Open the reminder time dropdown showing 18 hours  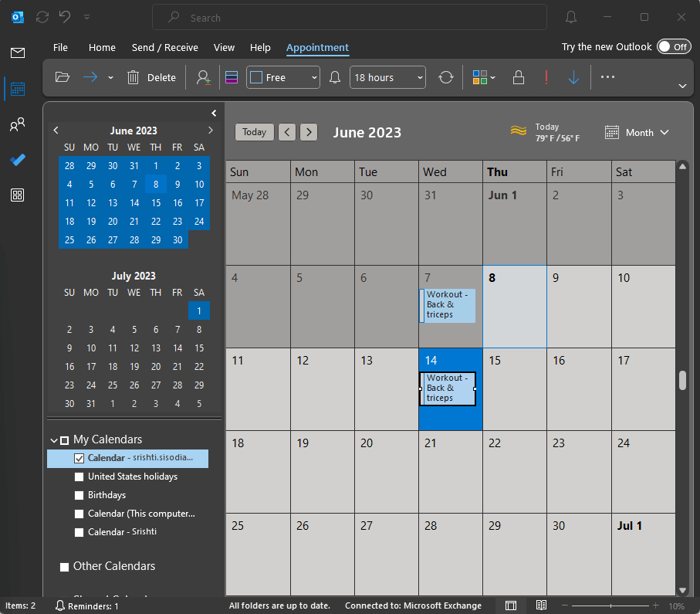[387, 77]
